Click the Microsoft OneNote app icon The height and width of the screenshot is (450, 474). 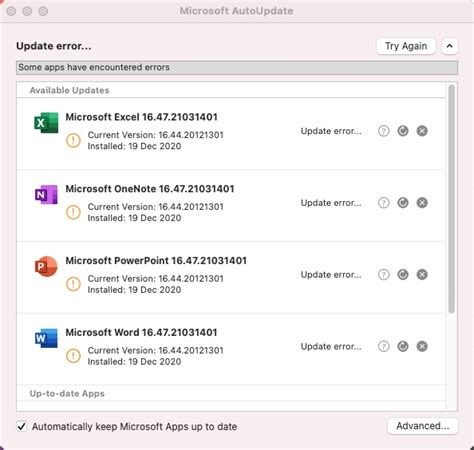[46, 194]
